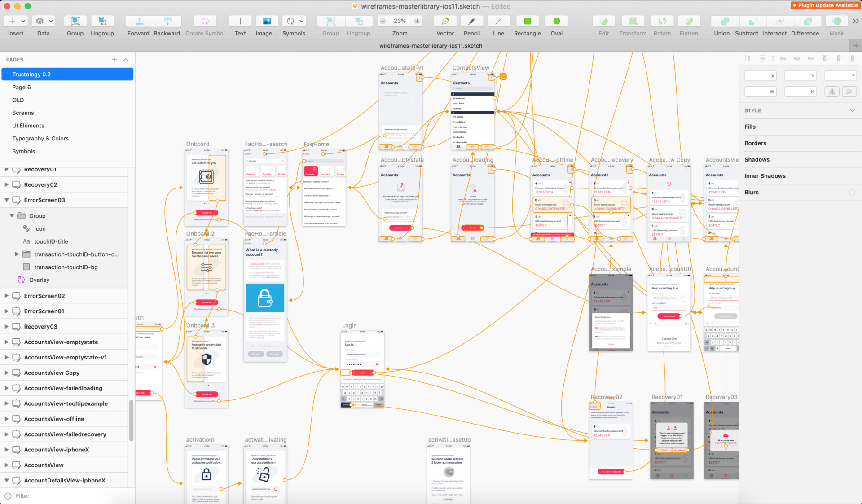Screen dimensions: 862x504
Task: Focus the layer Filter field
Action: click(x=67, y=496)
